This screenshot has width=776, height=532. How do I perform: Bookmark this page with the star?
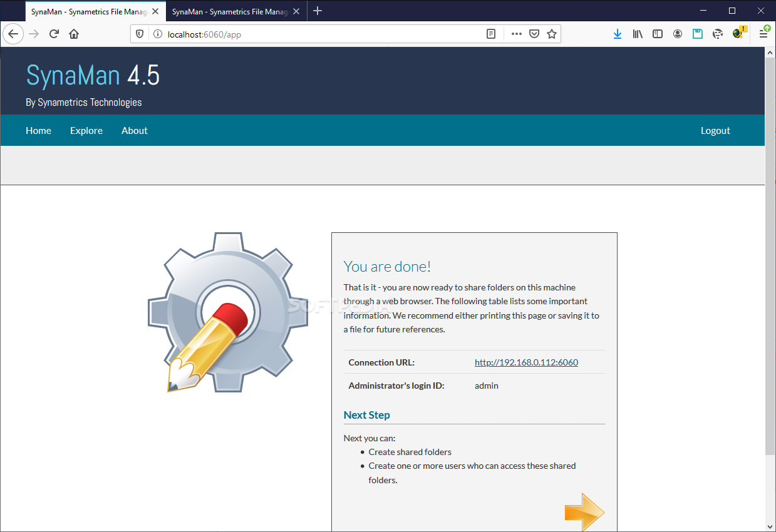pos(552,34)
